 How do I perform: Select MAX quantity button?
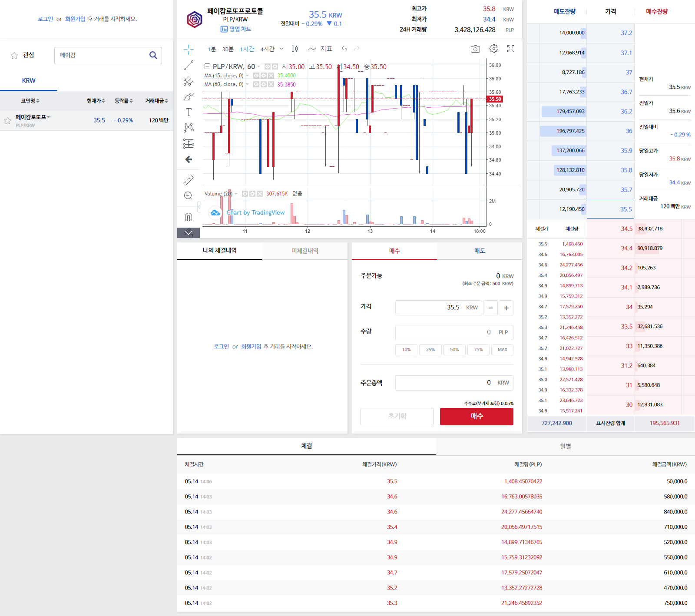503,350
